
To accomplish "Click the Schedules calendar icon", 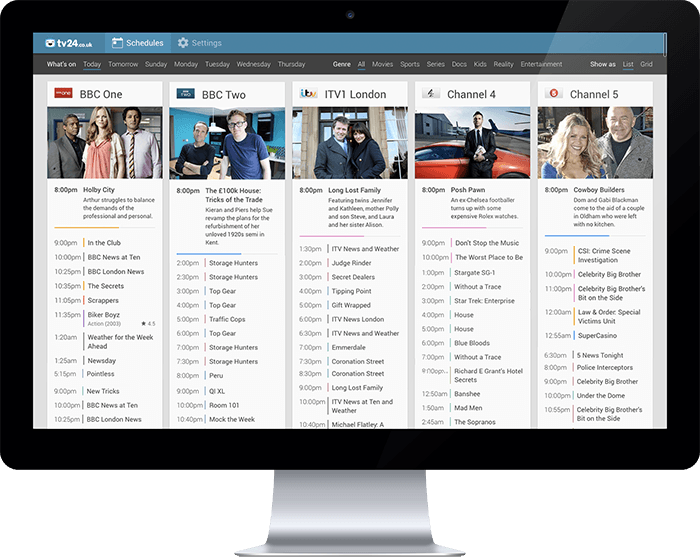I will click(117, 43).
